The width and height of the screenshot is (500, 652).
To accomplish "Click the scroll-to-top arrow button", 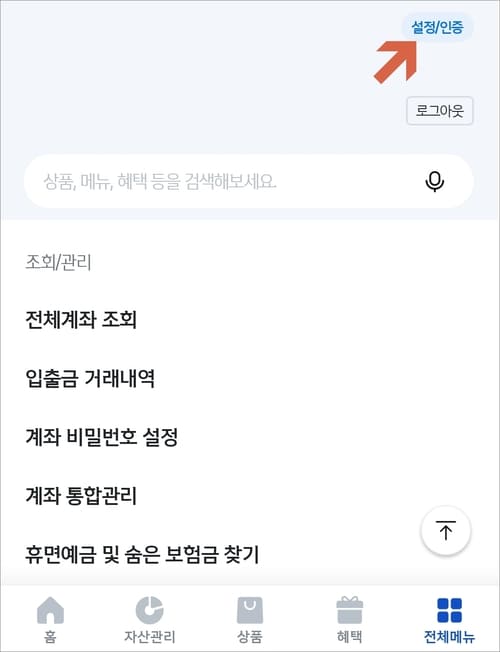I will click(446, 530).
